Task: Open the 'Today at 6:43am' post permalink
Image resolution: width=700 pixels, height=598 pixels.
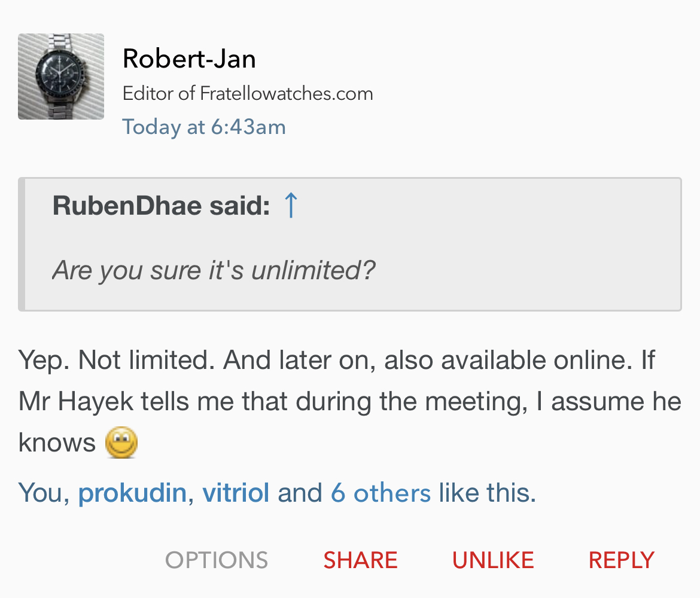Action: tap(204, 127)
